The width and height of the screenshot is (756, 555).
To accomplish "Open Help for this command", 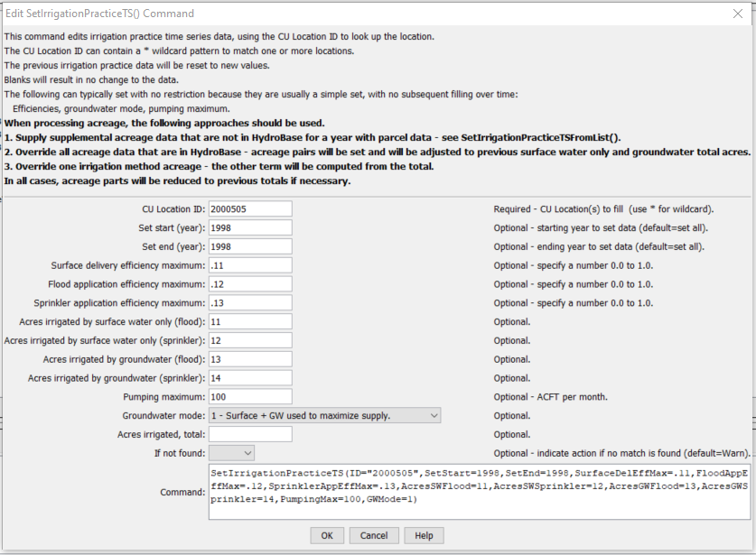I will [423, 535].
